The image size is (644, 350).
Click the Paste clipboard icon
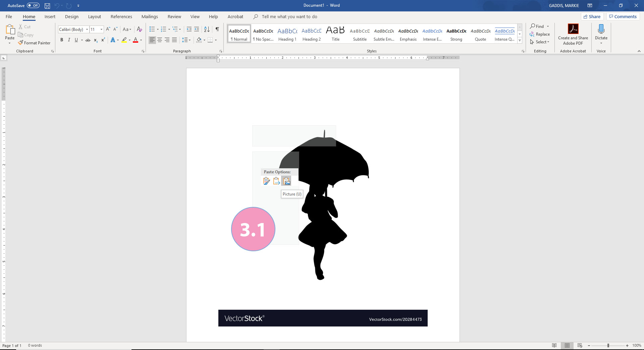(x=10, y=30)
